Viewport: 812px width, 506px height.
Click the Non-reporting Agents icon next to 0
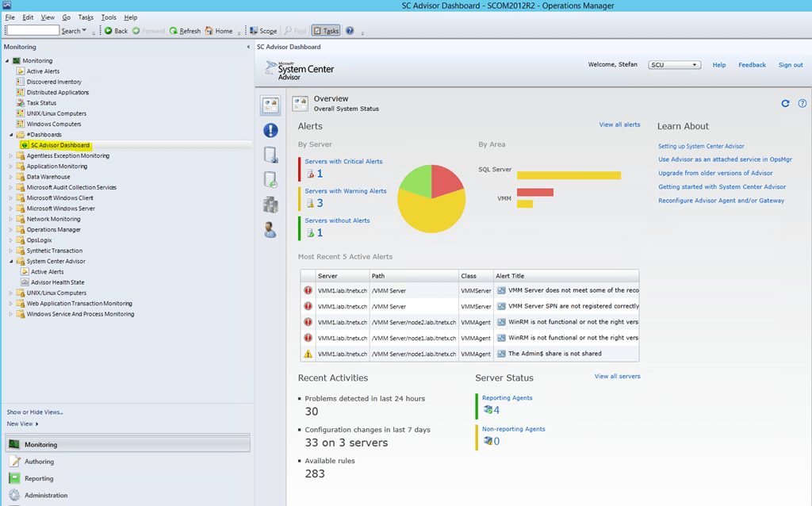point(488,441)
